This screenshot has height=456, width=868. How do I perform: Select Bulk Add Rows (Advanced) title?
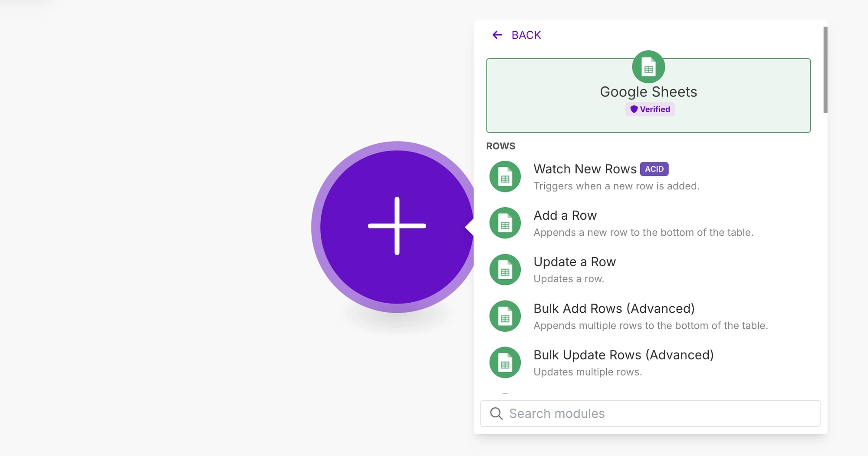point(614,308)
